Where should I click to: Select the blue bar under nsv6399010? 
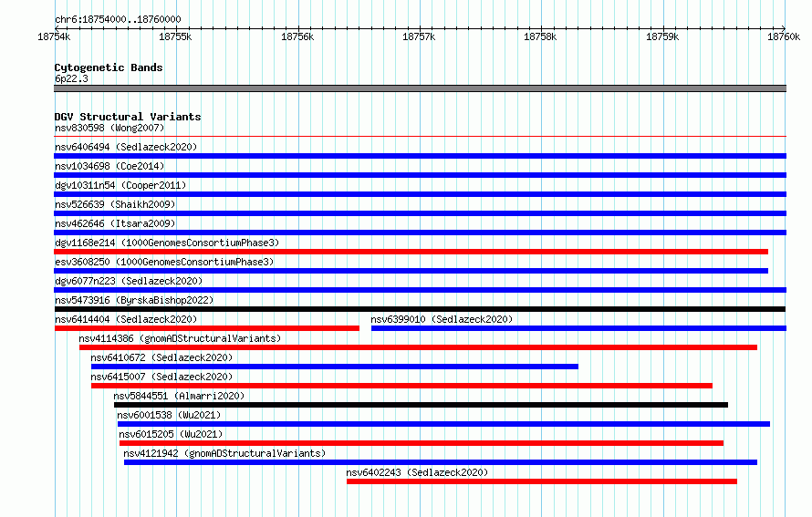coord(579,328)
